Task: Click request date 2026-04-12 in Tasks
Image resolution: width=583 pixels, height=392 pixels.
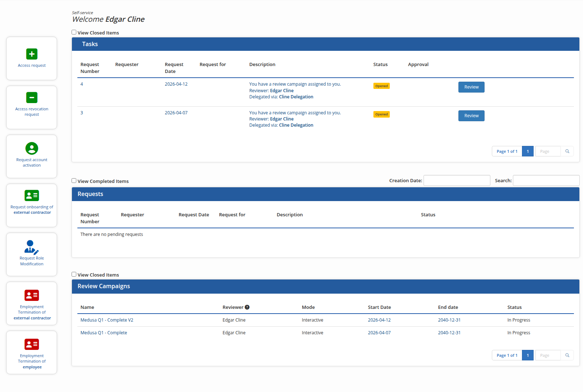Action: tap(176, 84)
